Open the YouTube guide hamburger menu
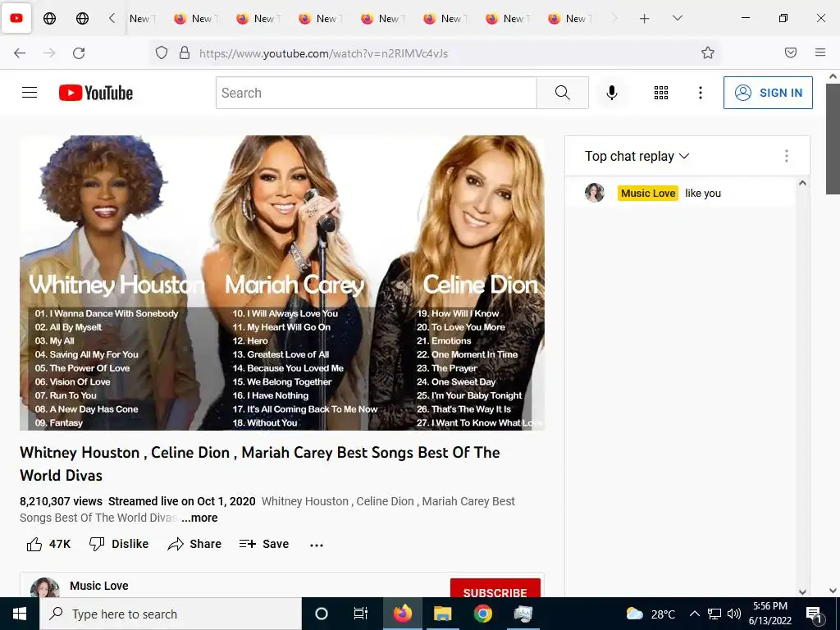 coord(30,93)
